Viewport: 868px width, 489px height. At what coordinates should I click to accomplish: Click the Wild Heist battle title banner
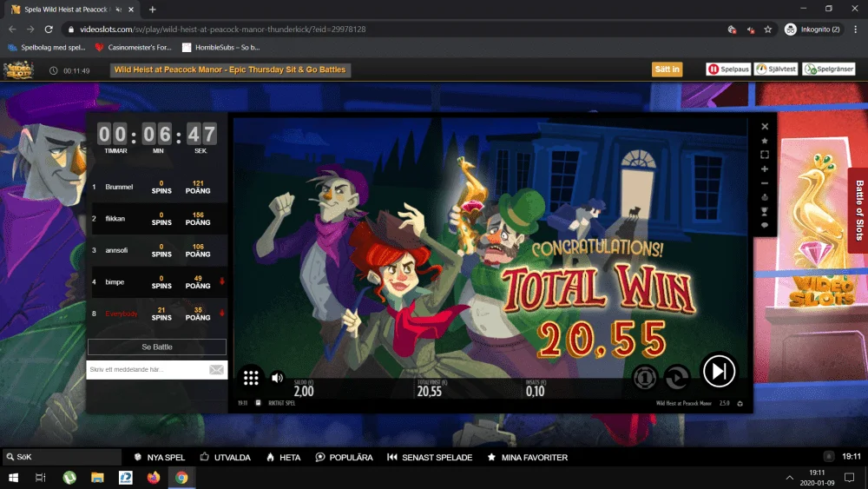coord(230,69)
